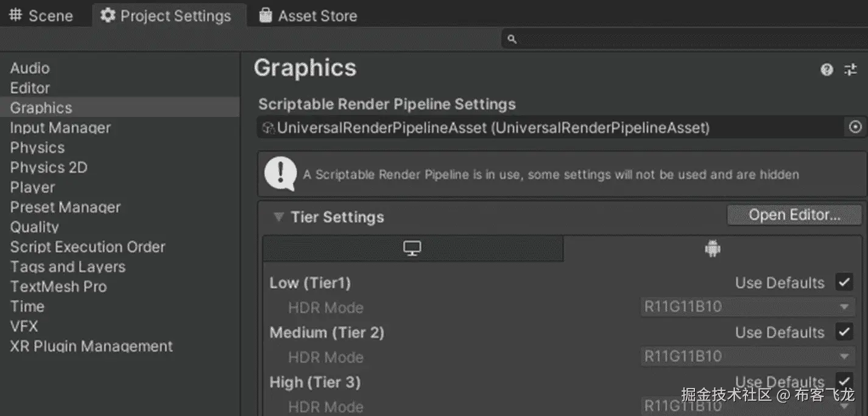Switch to the Scene tab

pos(41,16)
